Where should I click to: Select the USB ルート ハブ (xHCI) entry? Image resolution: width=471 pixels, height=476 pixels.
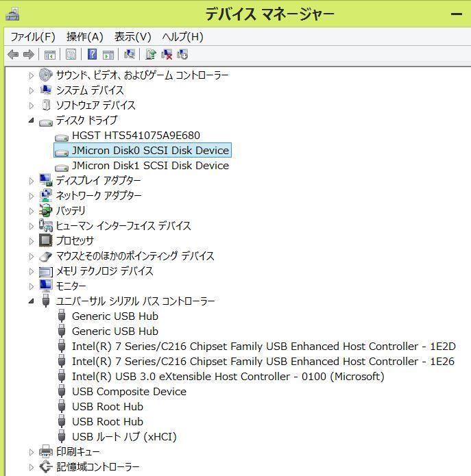[124, 437]
